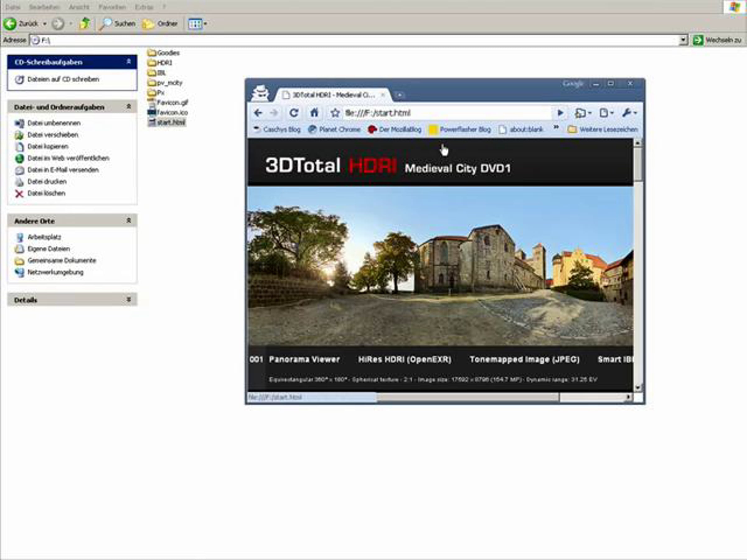The height and width of the screenshot is (560, 747).
Task: Click the HiRes HDRI (OpenEXR) link
Action: (x=405, y=359)
